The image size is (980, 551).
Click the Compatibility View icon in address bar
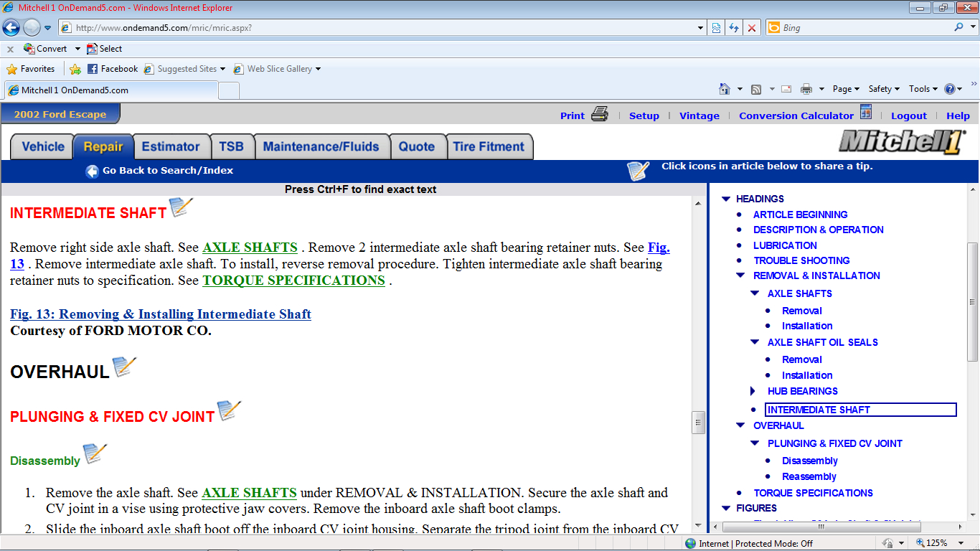[x=716, y=28]
